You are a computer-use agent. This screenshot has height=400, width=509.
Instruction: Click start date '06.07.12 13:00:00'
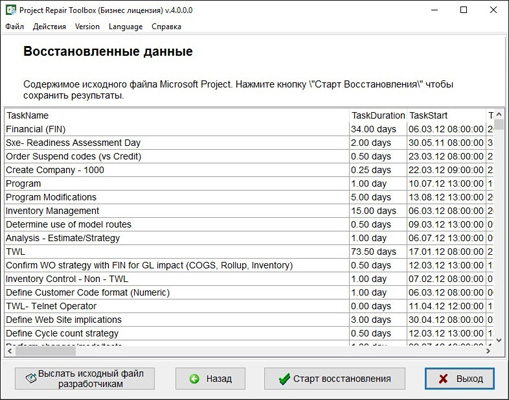(x=447, y=238)
